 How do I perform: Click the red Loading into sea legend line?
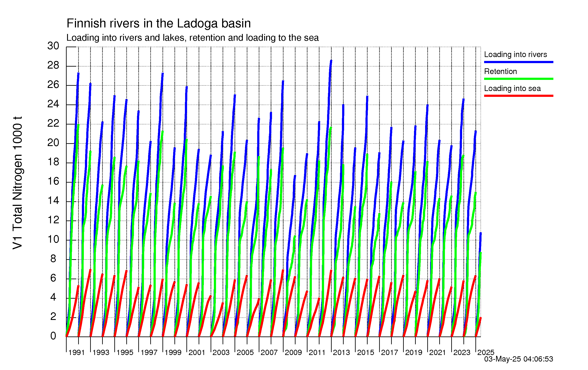pyautogui.click(x=519, y=96)
